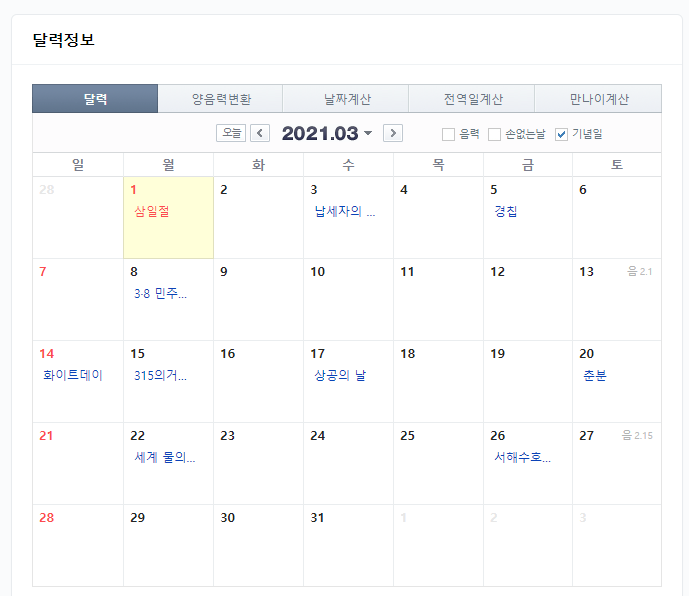Select March 31 date cell
Screen dimensions: 689x596
[x=348, y=545]
